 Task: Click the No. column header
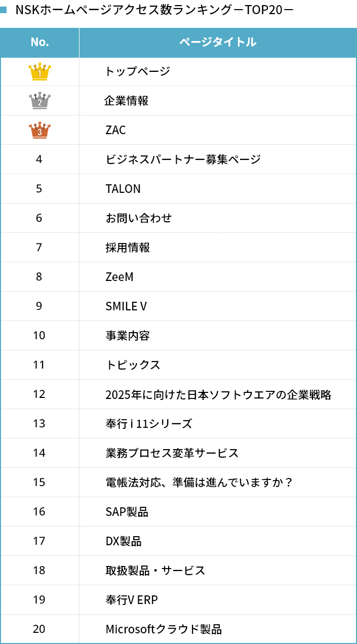39,43
